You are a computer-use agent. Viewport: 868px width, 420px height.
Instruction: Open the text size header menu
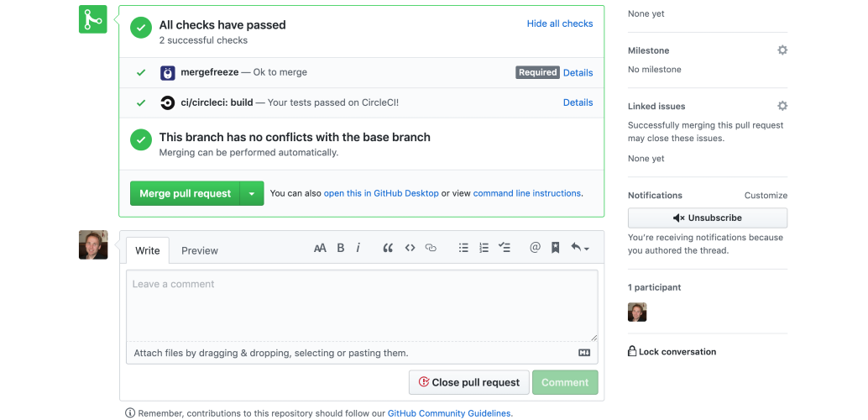tap(320, 248)
